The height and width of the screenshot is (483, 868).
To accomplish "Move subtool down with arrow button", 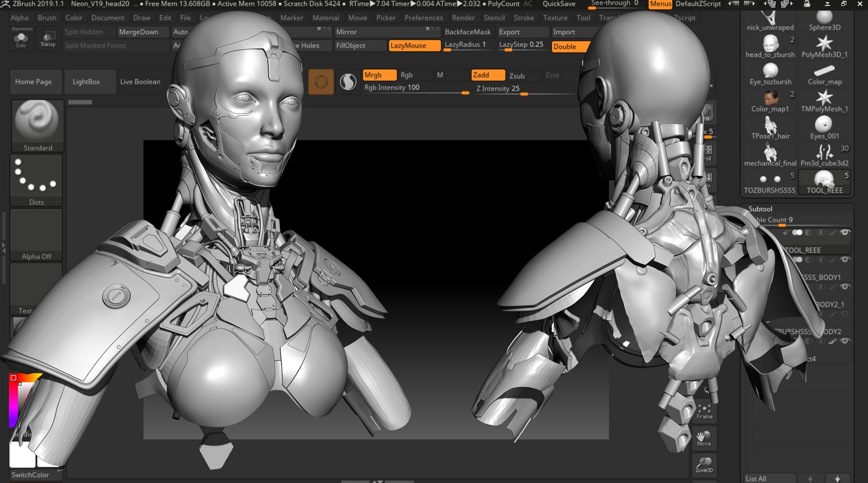I will [x=837, y=478].
